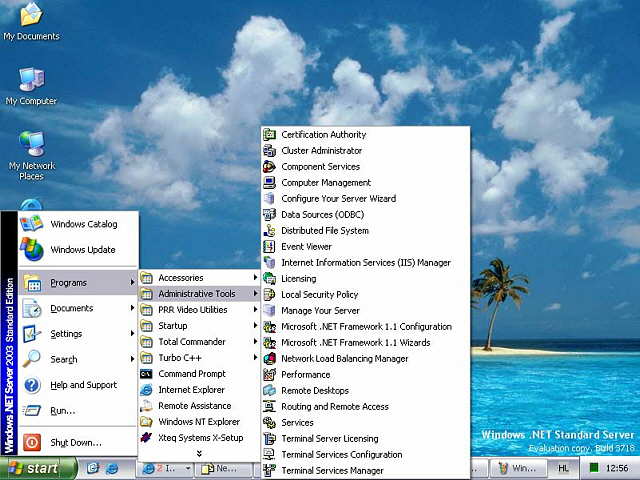The height and width of the screenshot is (480, 640).
Task: Click the HL language indicator
Action: (563, 468)
